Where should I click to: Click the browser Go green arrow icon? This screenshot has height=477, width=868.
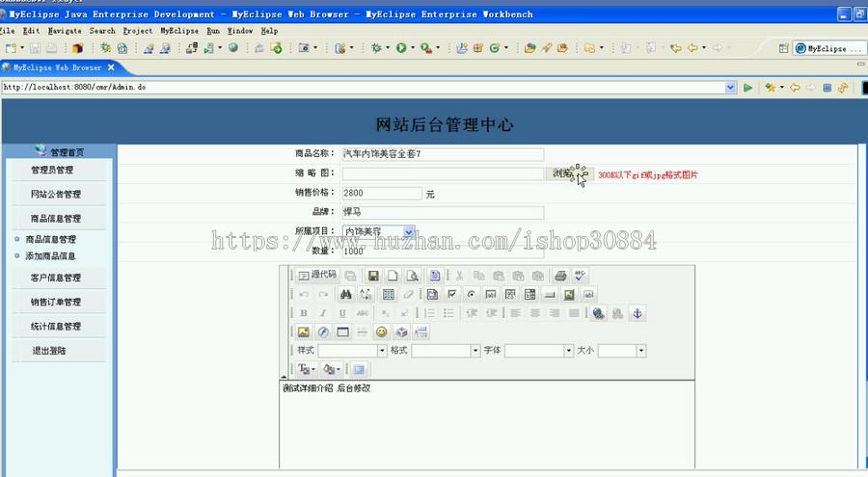click(747, 88)
